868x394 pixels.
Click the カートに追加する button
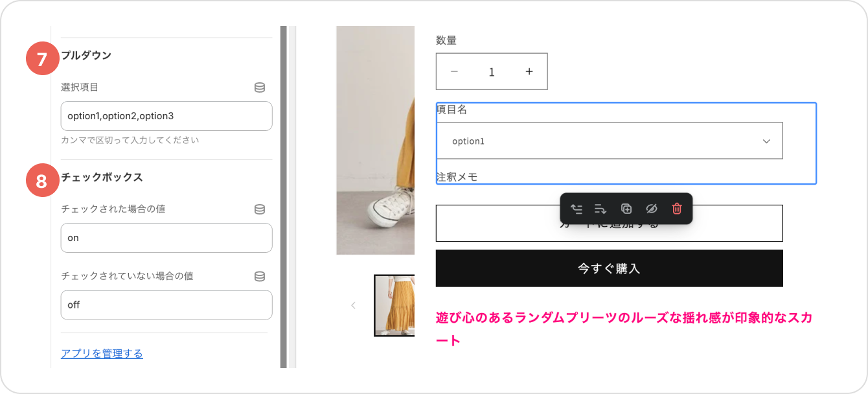click(x=610, y=223)
